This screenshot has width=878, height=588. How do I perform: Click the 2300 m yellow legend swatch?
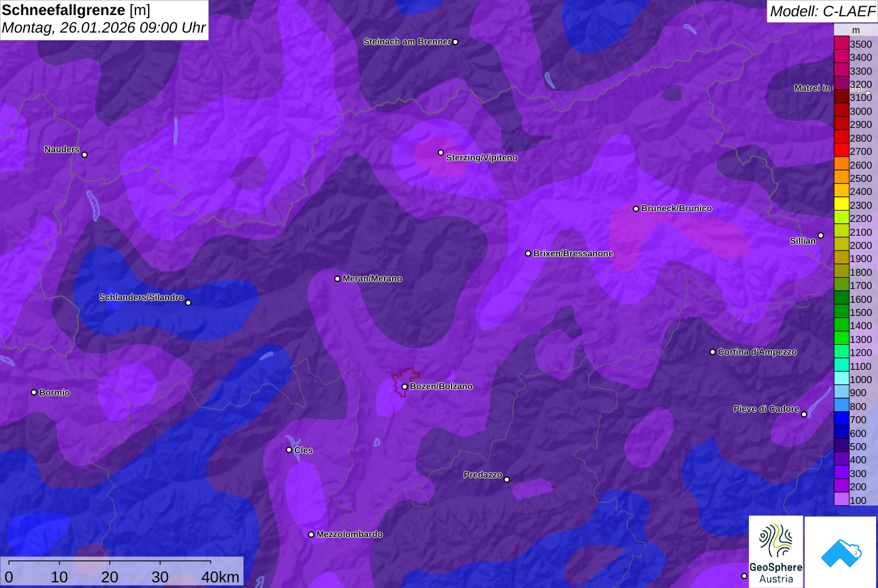(841, 204)
